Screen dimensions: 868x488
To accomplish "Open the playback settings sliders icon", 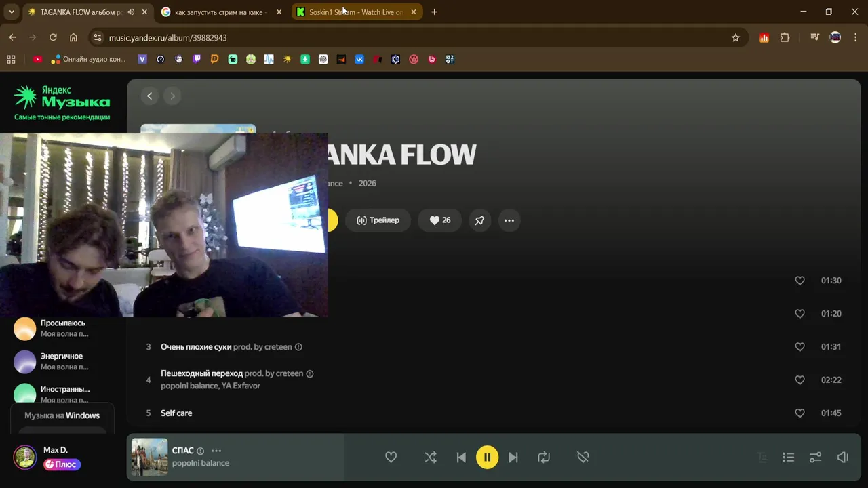I will click(x=815, y=457).
